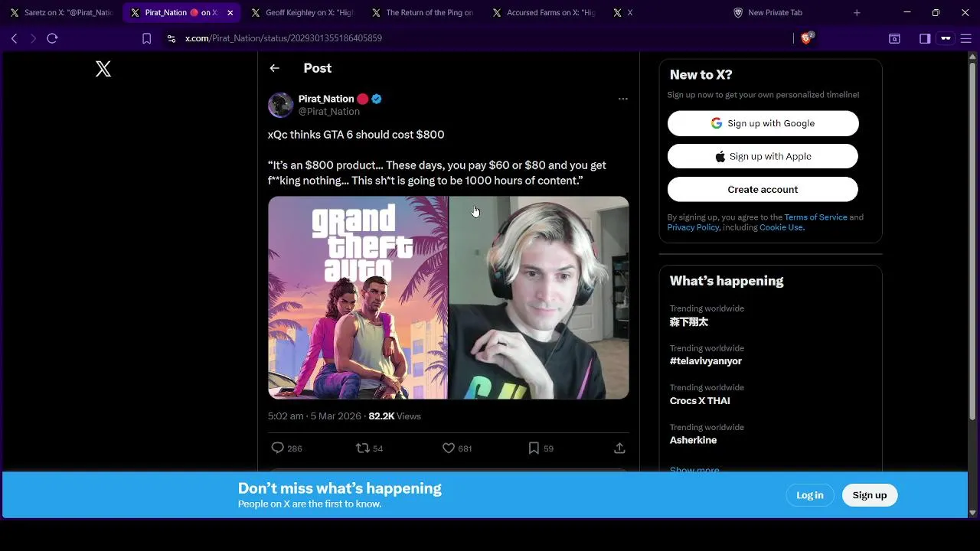The image size is (980, 551).
Task: Click browser back navigation arrow
Action: pos(14,38)
